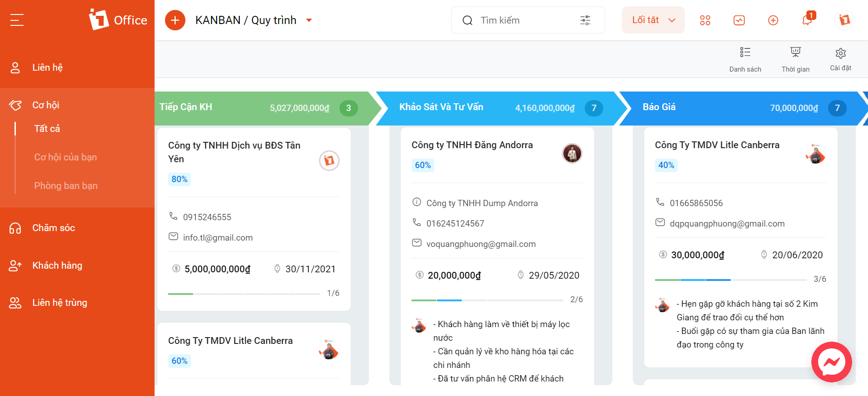868x396 pixels.
Task: Open KANBAN / Quy trình view dropdown
Action: 309,20
